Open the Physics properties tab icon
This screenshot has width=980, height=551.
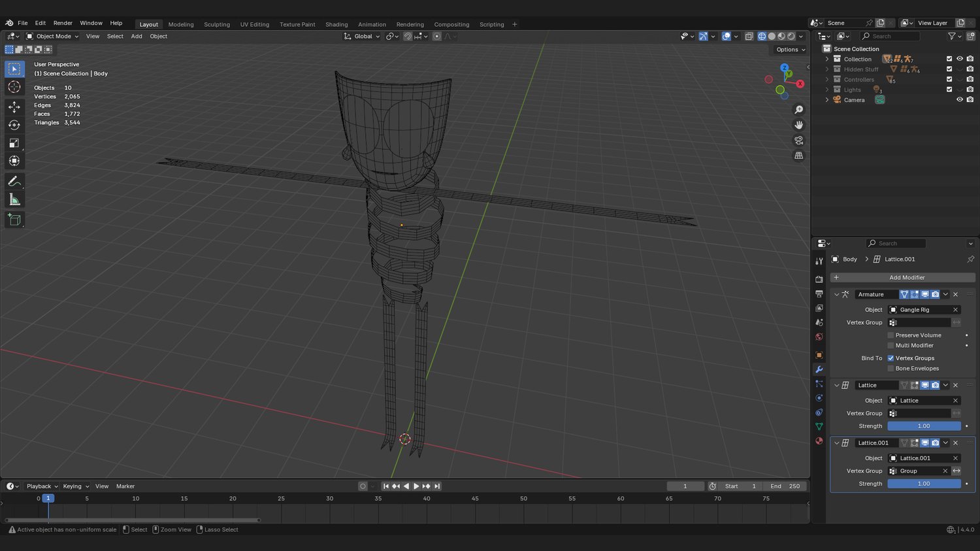819,398
